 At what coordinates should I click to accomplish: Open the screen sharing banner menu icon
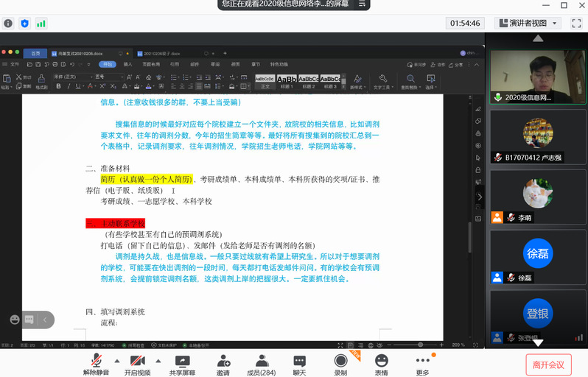362,4
